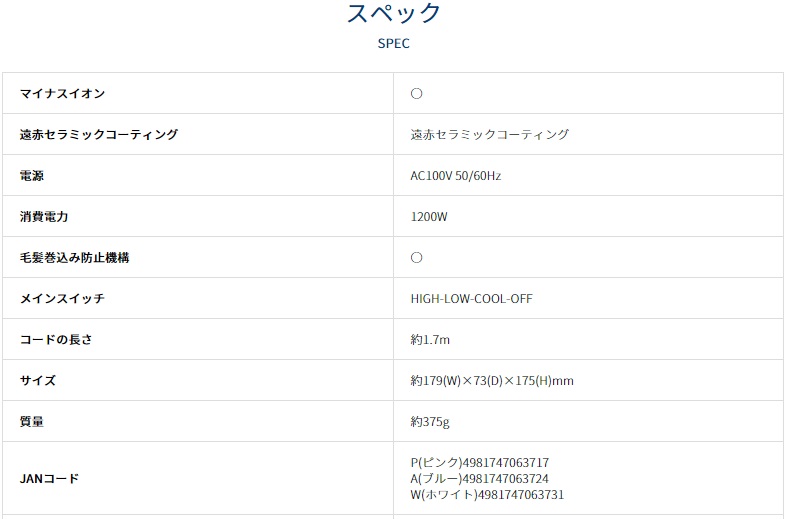Click the SPEC subtitle text
Screen dimensions: 787x519
tap(393, 44)
